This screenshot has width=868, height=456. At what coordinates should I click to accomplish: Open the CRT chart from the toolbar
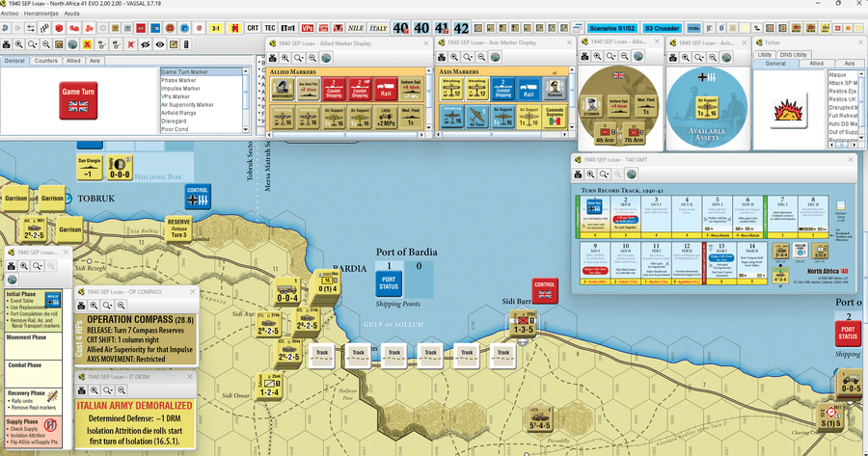(x=253, y=28)
